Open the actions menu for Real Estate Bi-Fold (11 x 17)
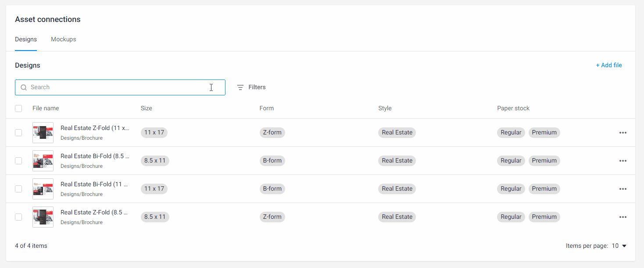644x268 pixels. pos(623,188)
